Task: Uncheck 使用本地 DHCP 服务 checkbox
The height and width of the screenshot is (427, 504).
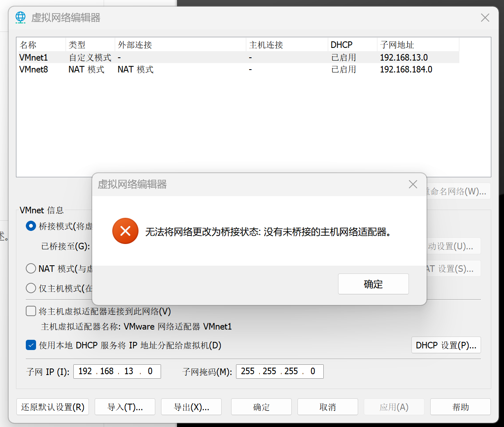Action: (x=31, y=345)
